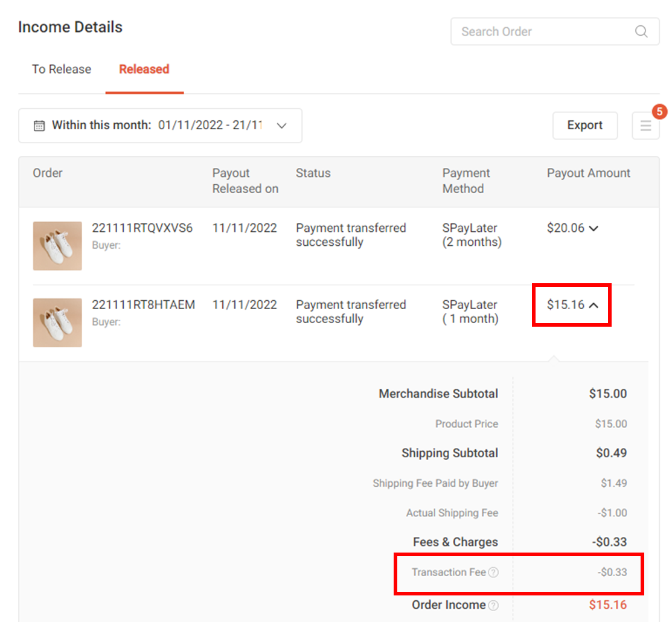Click the Order column header
The height and width of the screenshot is (622, 672).
[x=48, y=173]
